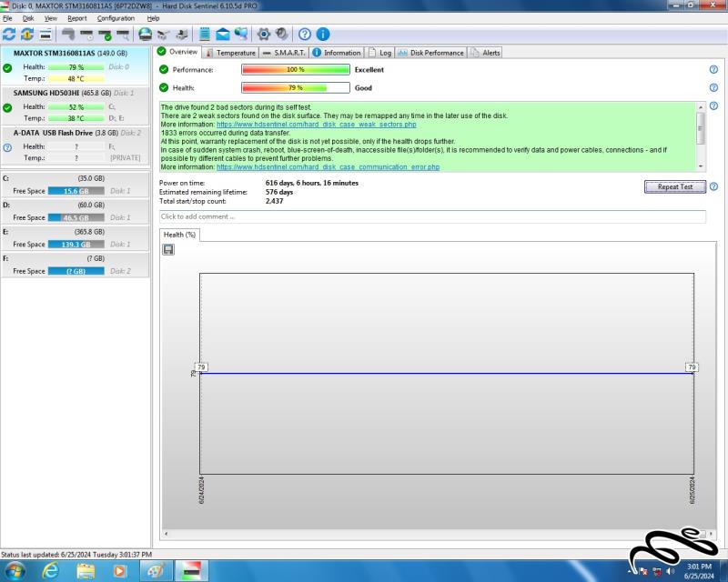The image size is (728, 582).
Task: Open the weak sectors information link
Action: (x=316, y=125)
